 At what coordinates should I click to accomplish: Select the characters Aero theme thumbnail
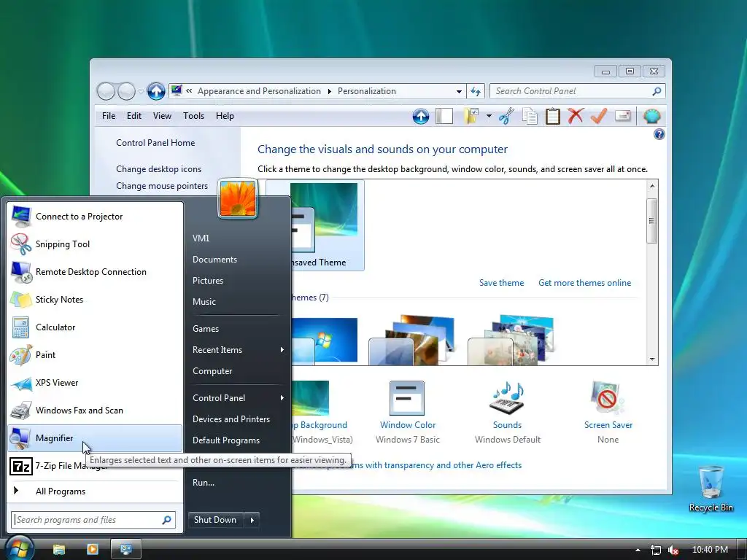[x=511, y=340]
